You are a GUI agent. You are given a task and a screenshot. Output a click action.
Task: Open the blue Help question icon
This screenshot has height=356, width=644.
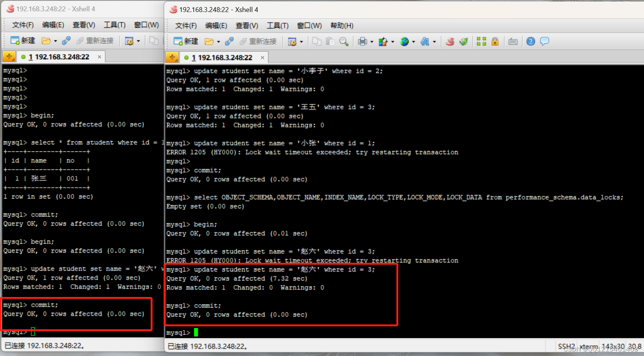531,41
